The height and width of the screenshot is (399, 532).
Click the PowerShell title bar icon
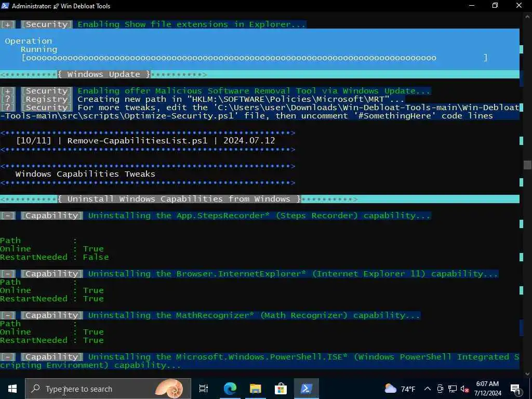pyautogui.click(x=5, y=6)
